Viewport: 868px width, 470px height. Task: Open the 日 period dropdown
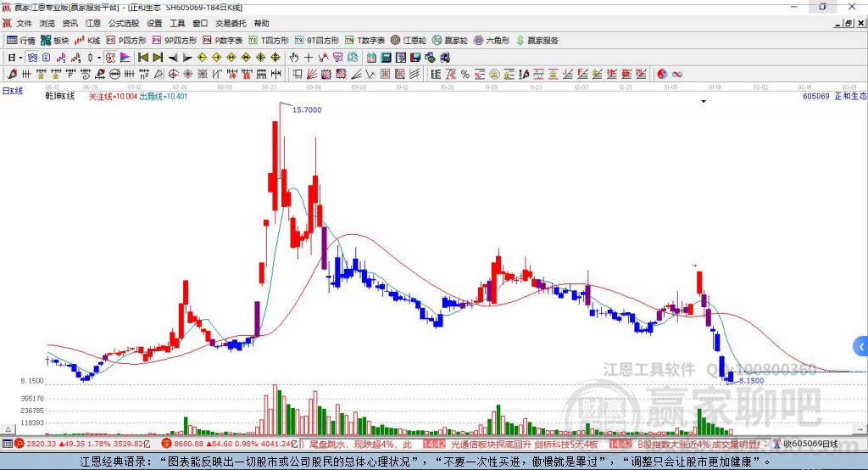pyautogui.click(x=15, y=57)
